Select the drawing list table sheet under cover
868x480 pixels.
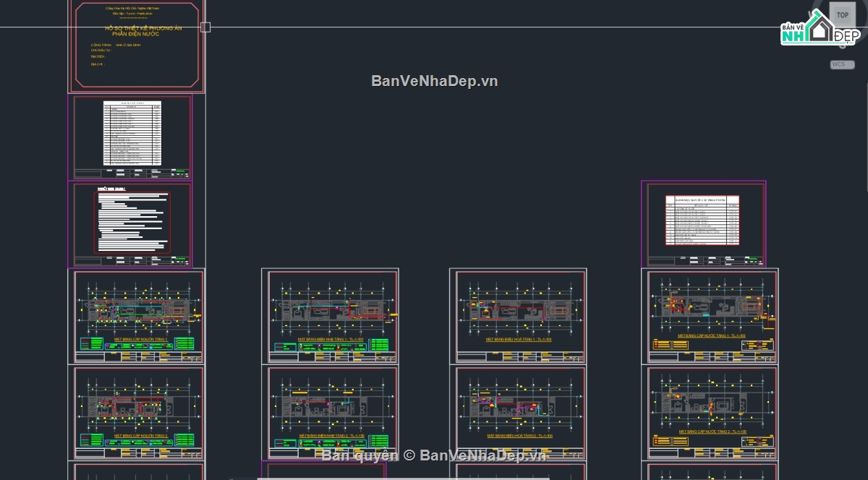coord(131,137)
